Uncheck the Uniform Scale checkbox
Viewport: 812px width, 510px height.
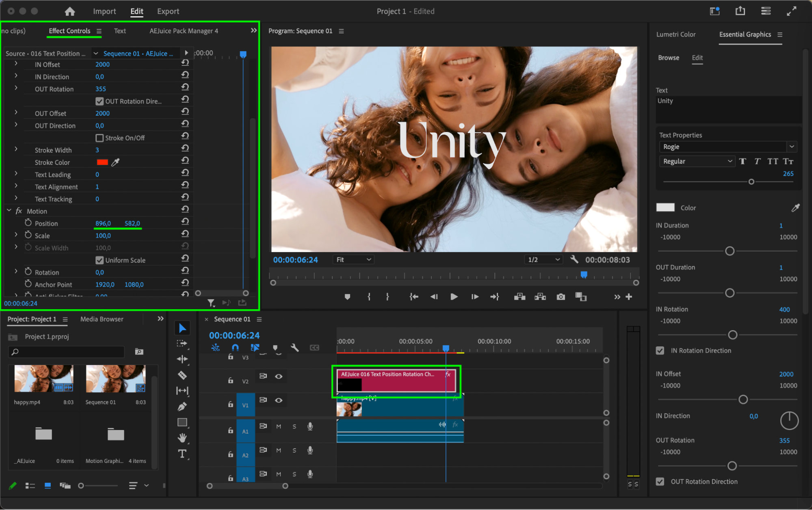99,260
